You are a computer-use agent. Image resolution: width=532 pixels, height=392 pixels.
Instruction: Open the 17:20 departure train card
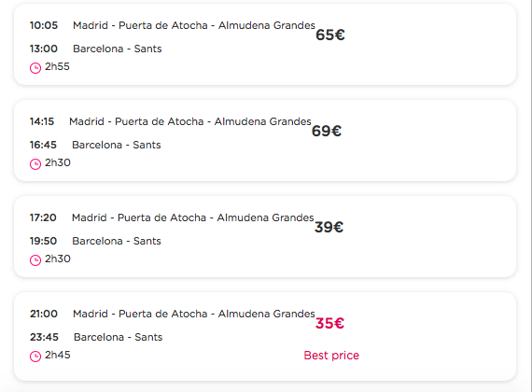(265, 236)
